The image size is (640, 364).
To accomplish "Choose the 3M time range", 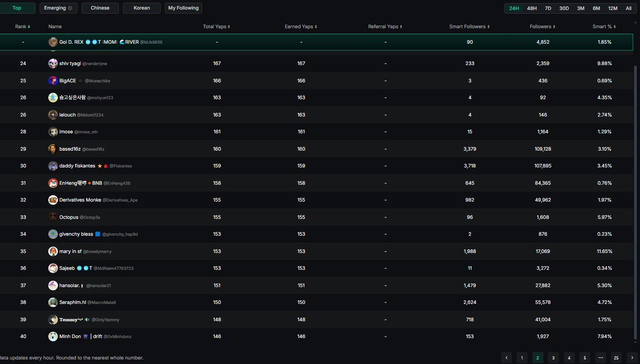I will (x=581, y=8).
